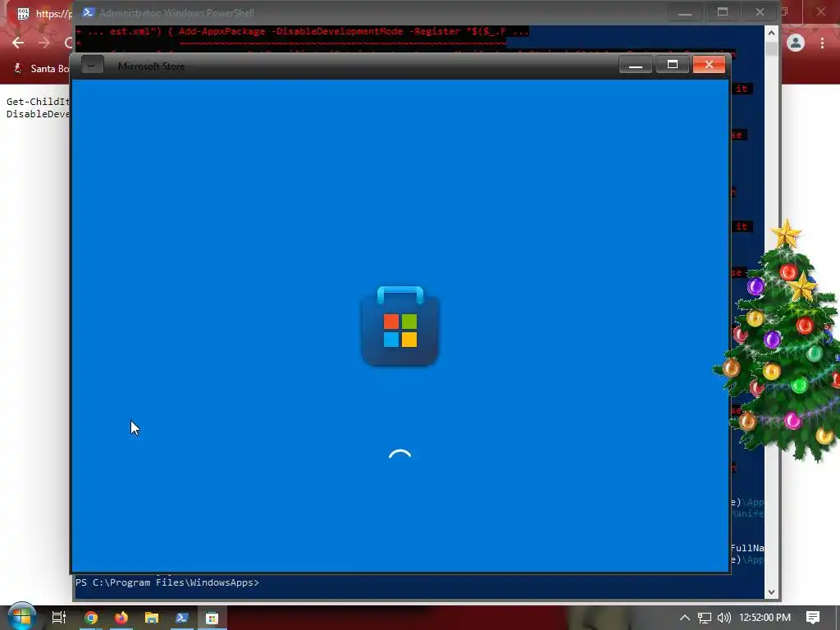Open the network icon in system tray
The height and width of the screenshot is (630, 840).
705,618
